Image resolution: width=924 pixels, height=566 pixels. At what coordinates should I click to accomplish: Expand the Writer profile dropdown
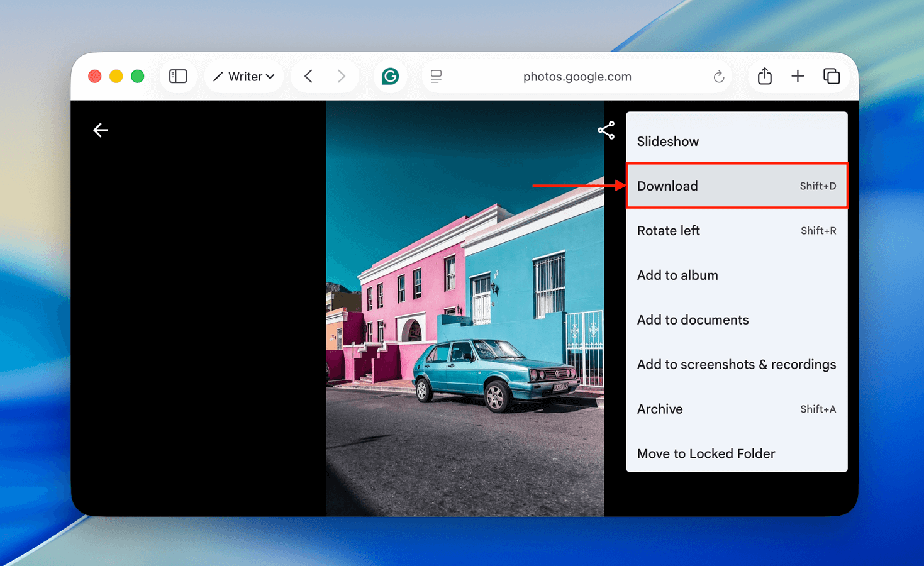(x=244, y=77)
